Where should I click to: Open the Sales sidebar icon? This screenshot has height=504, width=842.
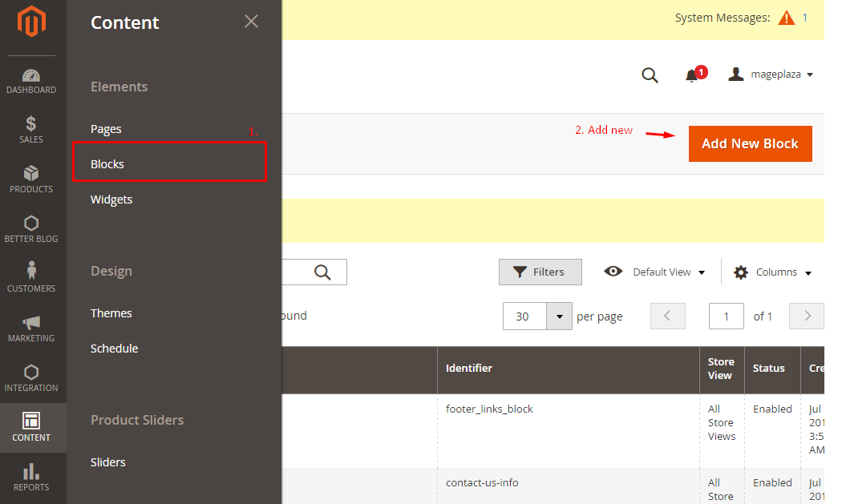31,130
